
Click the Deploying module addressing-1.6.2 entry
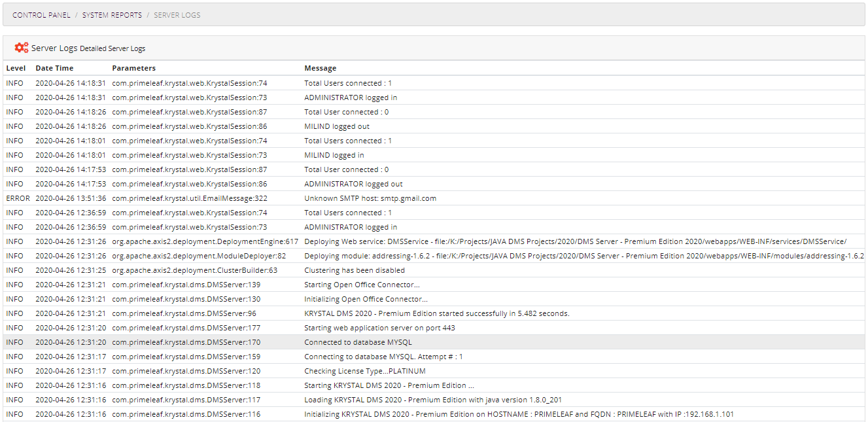458,255
